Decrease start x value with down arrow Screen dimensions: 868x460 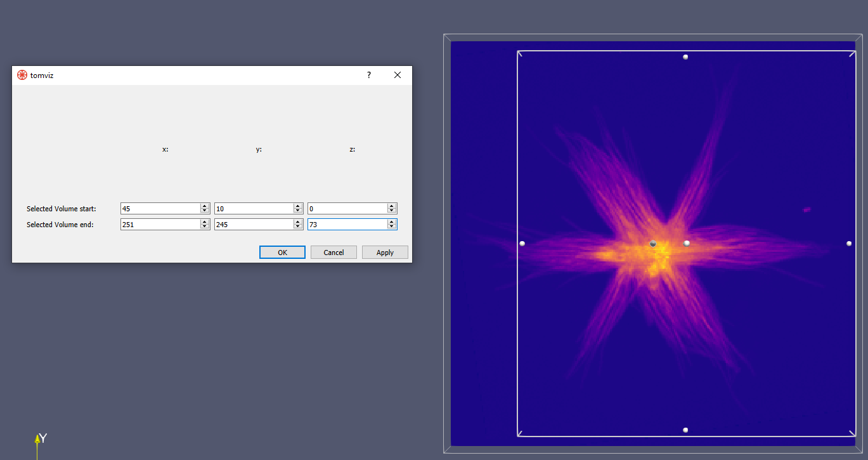pos(205,211)
